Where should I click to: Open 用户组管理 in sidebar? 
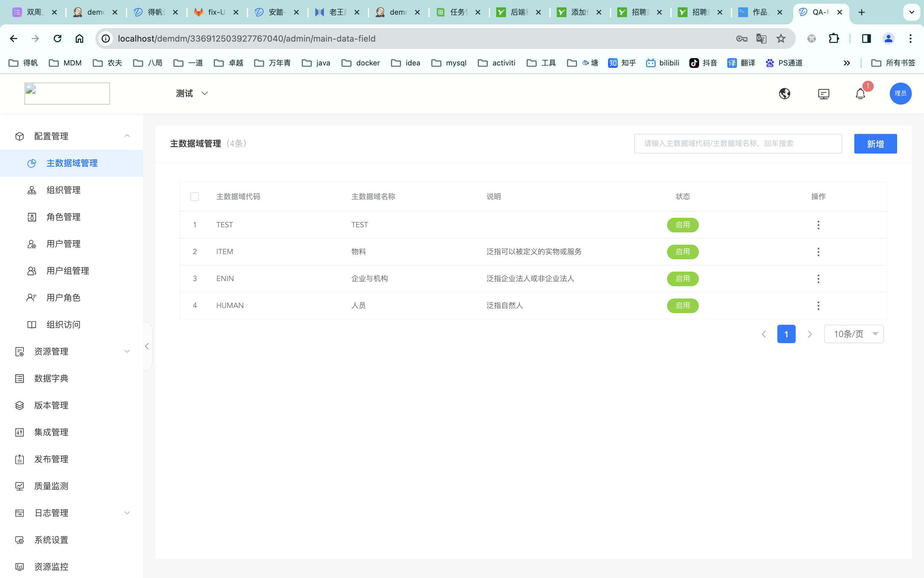click(71, 271)
